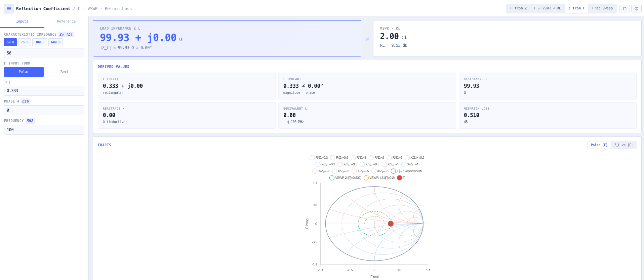
Task: Toggle X/Z₀=−0.2 legend series
Action: click(325, 164)
